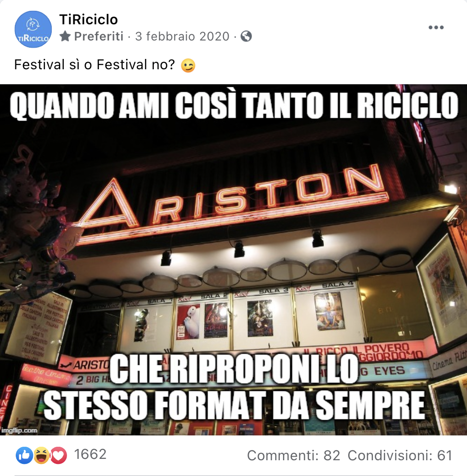Click the imgflip.com watermark on the meme
The width and height of the screenshot is (467, 476).
(x=19, y=430)
